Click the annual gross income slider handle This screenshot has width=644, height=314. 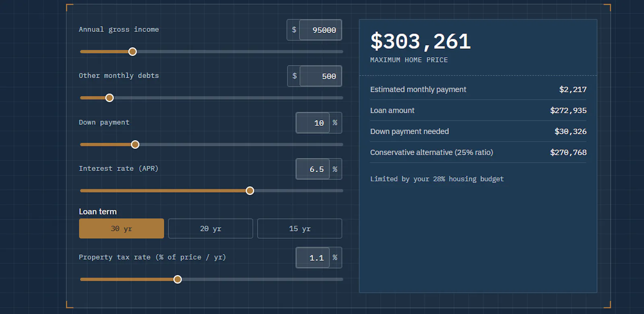[132, 52]
